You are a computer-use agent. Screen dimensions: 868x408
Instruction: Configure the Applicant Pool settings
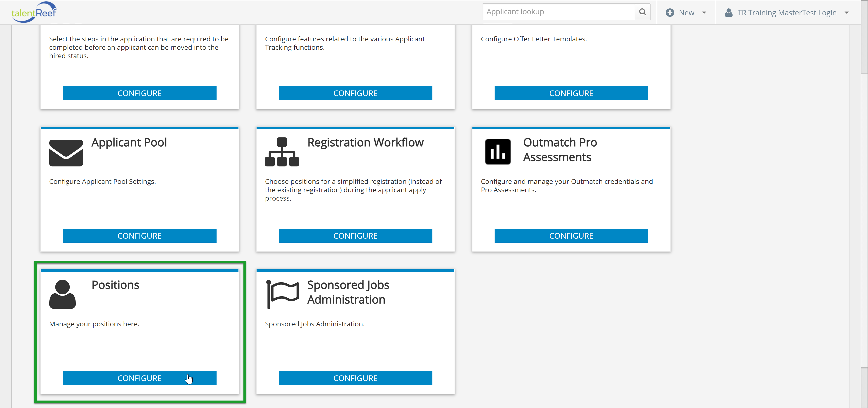click(x=139, y=235)
